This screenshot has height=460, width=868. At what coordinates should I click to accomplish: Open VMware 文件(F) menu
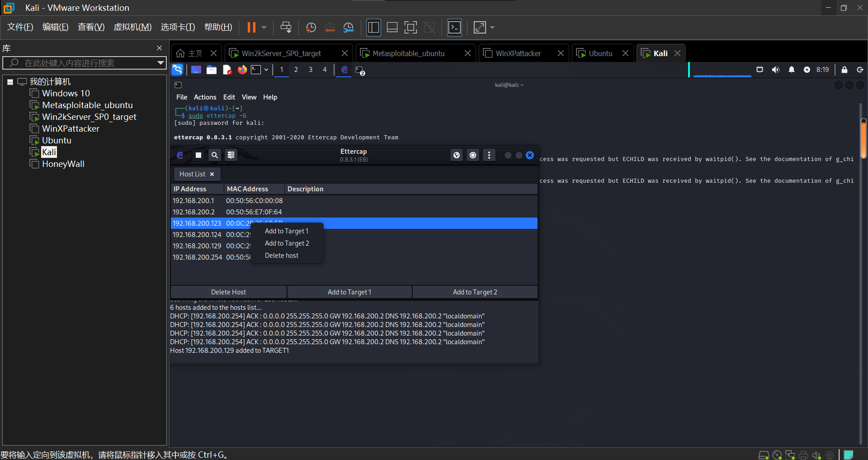pos(20,27)
